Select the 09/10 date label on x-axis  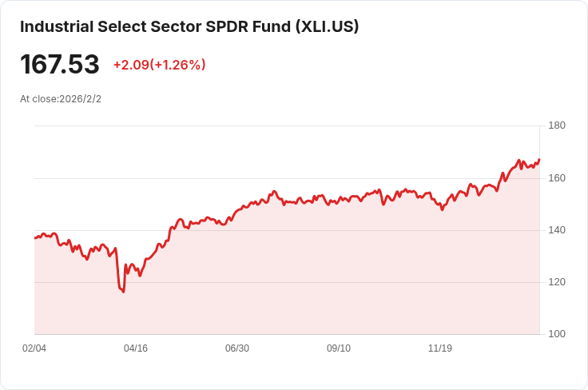pos(339,348)
